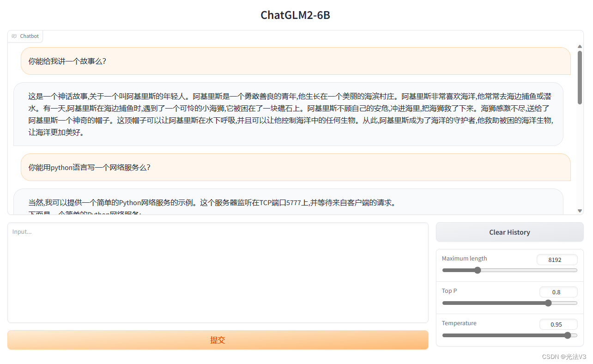593x364 pixels.
Task: Edit the Temperature value 0.95
Action: [558, 324]
